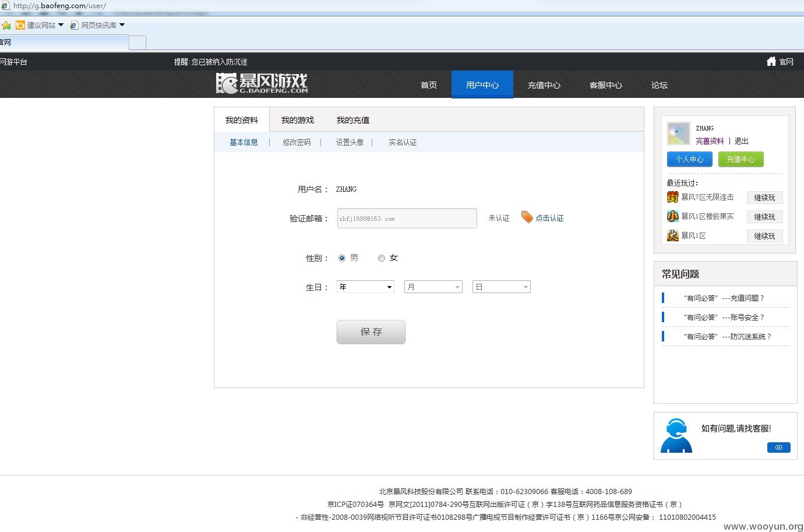Select 实名认证 sub-tab
Viewport: 804px width, 532px height.
coord(403,142)
